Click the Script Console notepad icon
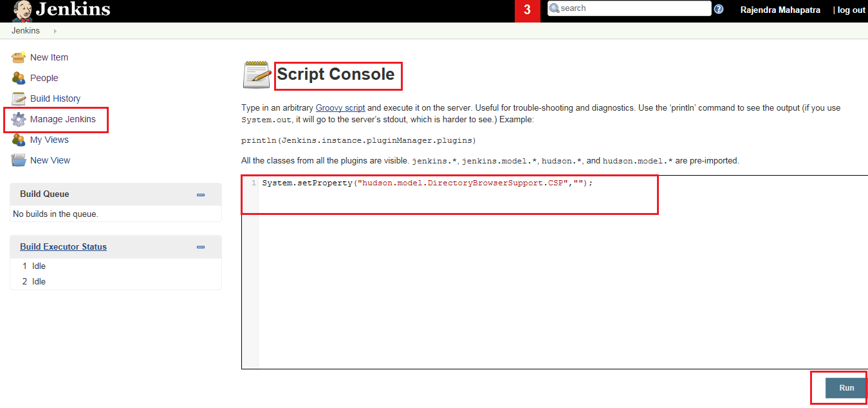Screen dimensions: 868x408 (255, 73)
